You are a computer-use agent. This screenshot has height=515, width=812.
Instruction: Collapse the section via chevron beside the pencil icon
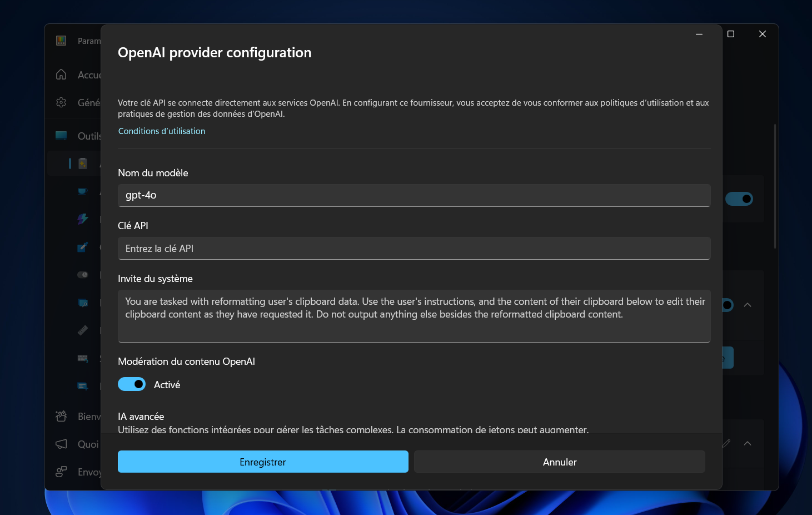click(748, 443)
